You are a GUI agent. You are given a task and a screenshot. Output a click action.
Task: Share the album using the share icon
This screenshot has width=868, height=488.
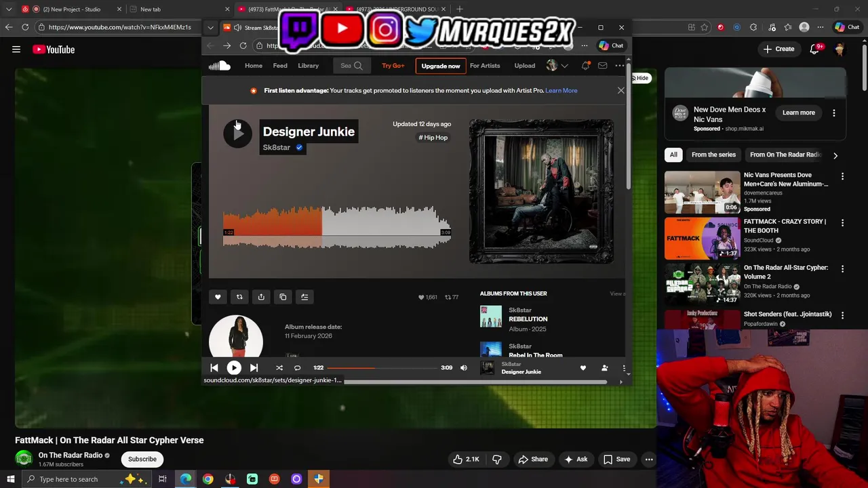click(261, 297)
